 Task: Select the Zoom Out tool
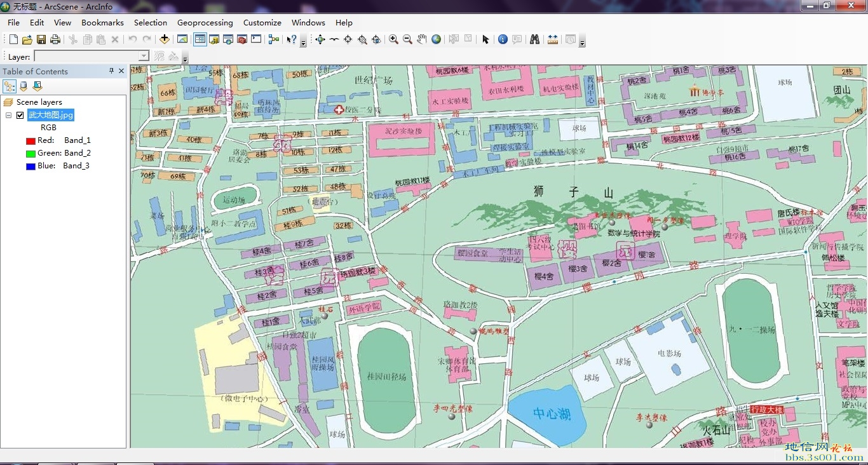point(408,39)
